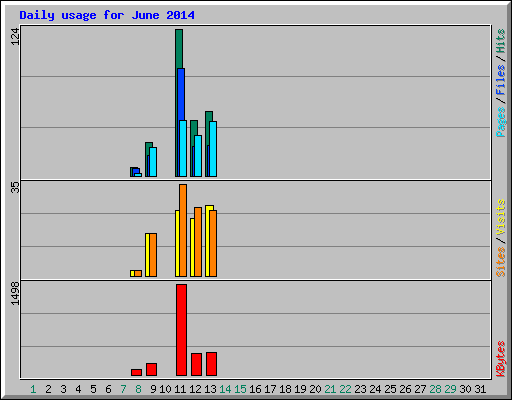512x400 pixels.
Task: Click the cyan Pages bar for day 12
Action: pos(198,156)
